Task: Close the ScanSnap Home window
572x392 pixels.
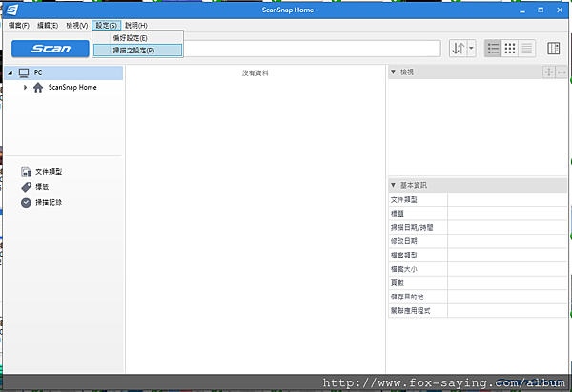Action: [x=560, y=10]
